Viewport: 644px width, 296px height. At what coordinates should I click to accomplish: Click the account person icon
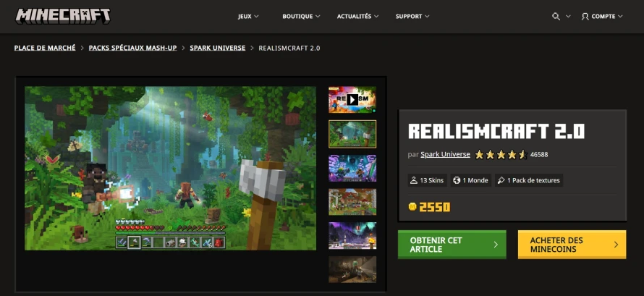(585, 17)
